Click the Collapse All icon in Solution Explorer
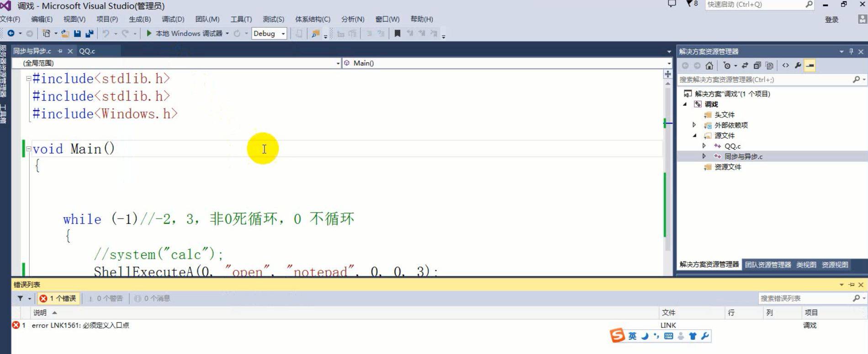Screen dimensions: 868x354 coord(757,65)
